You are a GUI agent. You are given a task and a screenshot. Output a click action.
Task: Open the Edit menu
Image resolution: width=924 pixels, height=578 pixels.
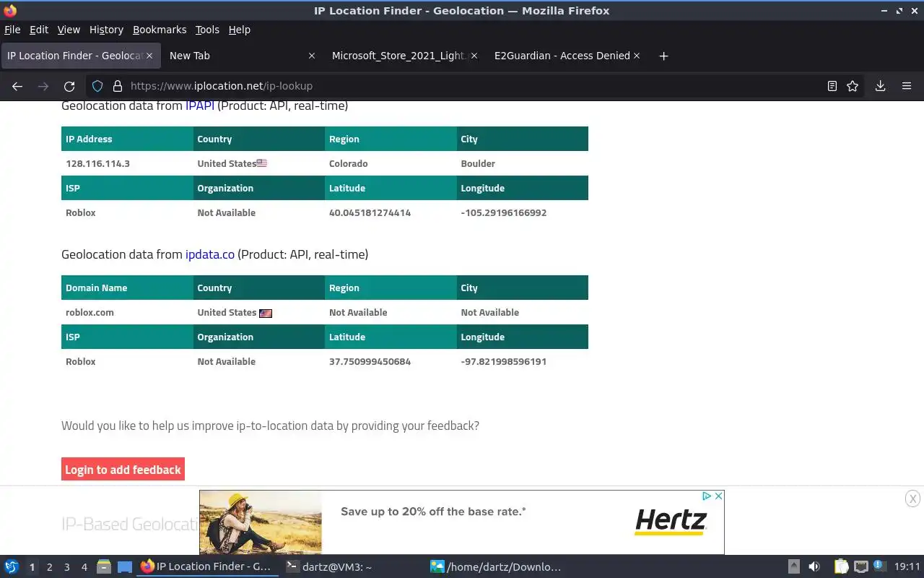tap(39, 30)
